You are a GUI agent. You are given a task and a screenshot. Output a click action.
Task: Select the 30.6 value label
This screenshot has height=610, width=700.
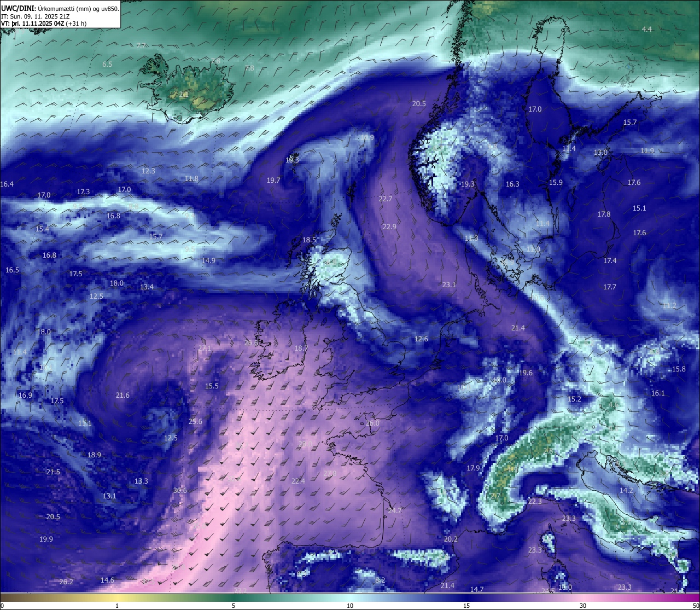coord(180,491)
